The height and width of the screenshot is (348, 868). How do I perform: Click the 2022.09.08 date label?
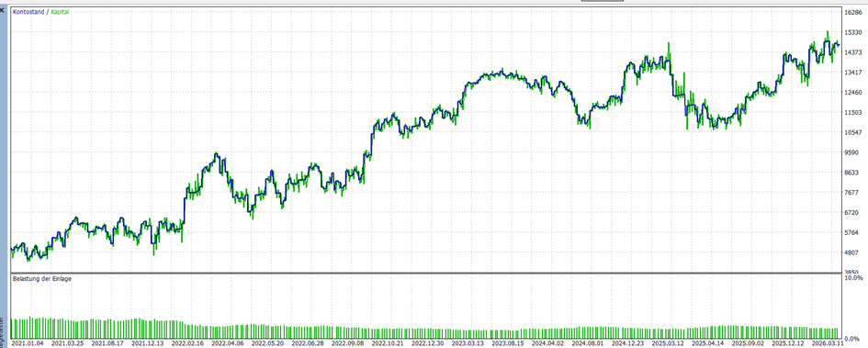click(x=347, y=343)
